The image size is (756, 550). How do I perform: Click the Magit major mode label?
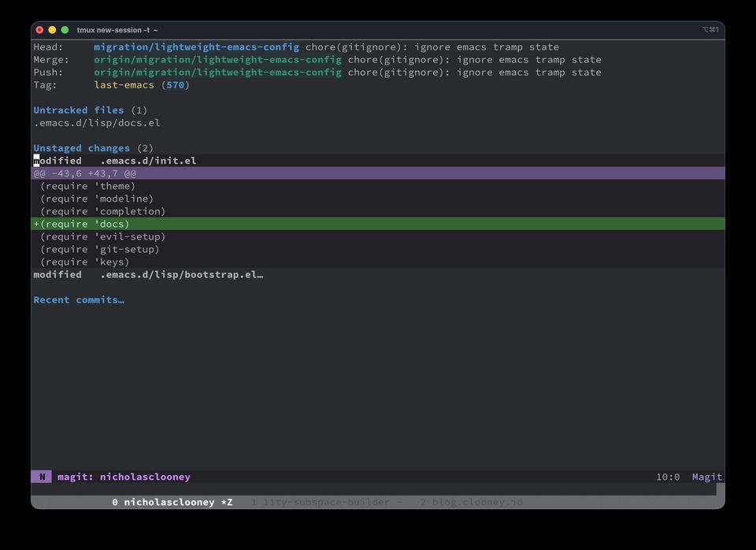(x=707, y=477)
